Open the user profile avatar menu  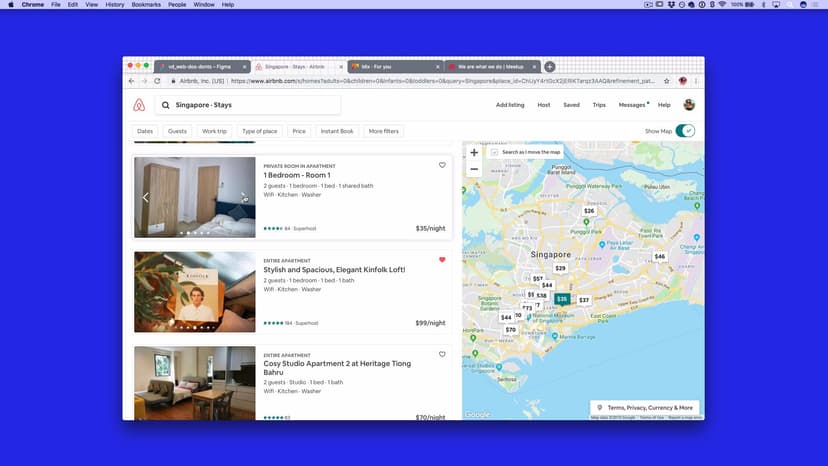pyautogui.click(x=689, y=105)
